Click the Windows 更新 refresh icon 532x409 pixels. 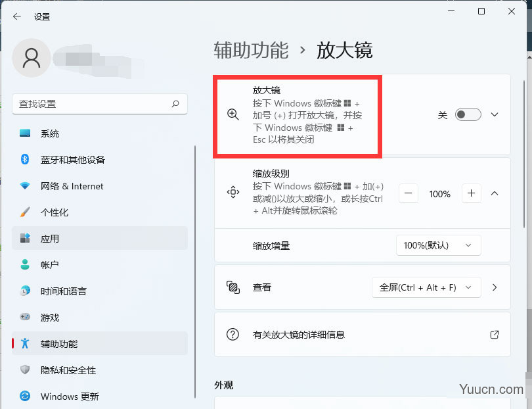click(x=25, y=396)
